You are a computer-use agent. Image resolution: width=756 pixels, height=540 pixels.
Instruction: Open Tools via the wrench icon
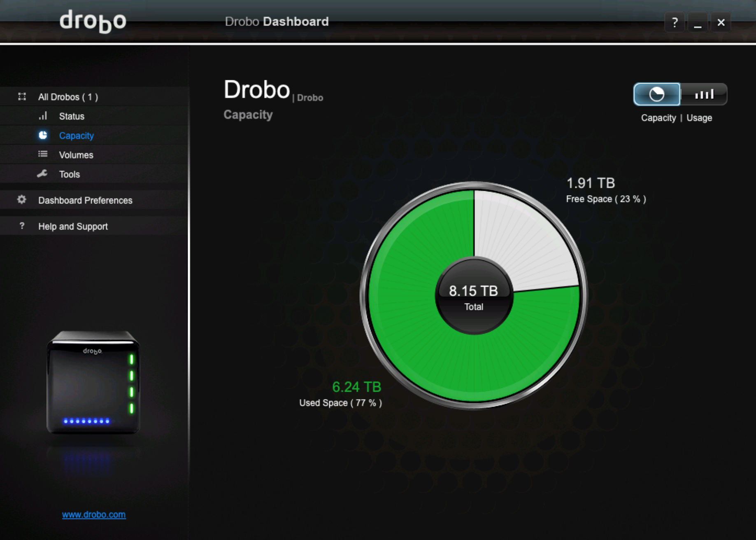tap(43, 174)
